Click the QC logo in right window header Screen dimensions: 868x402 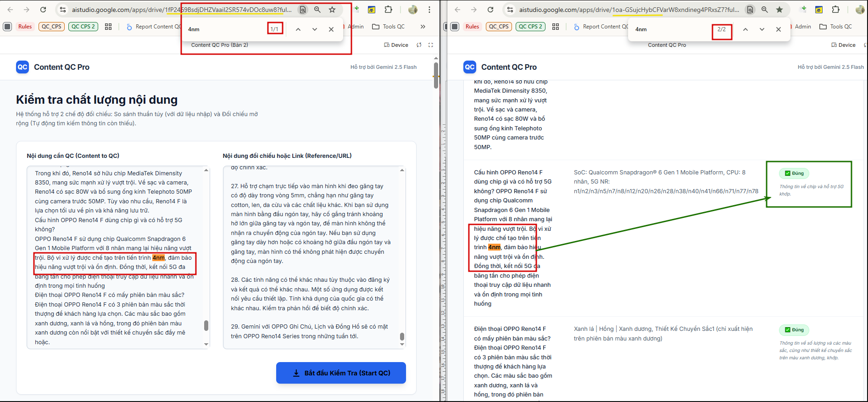470,67
